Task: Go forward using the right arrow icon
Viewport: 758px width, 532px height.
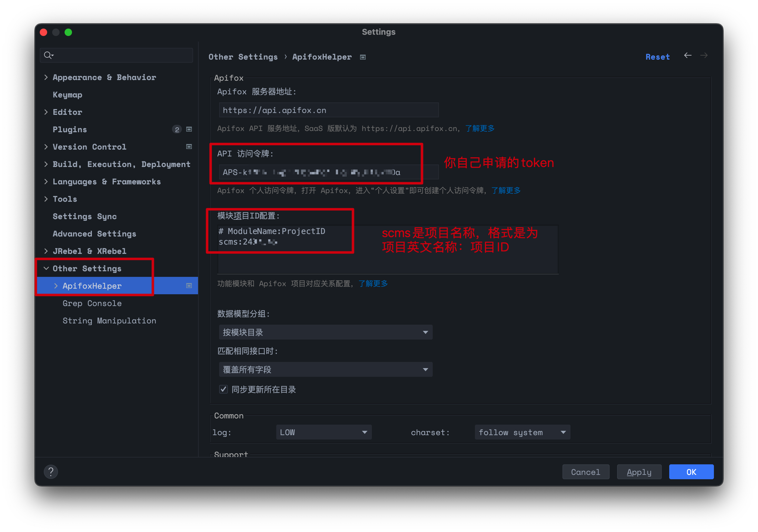Action: click(704, 56)
